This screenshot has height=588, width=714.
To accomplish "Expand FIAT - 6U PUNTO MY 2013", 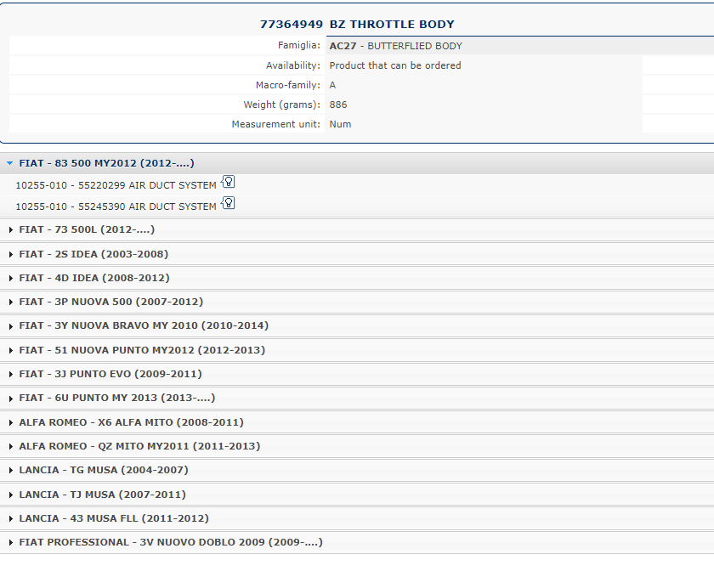I will [117, 398].
